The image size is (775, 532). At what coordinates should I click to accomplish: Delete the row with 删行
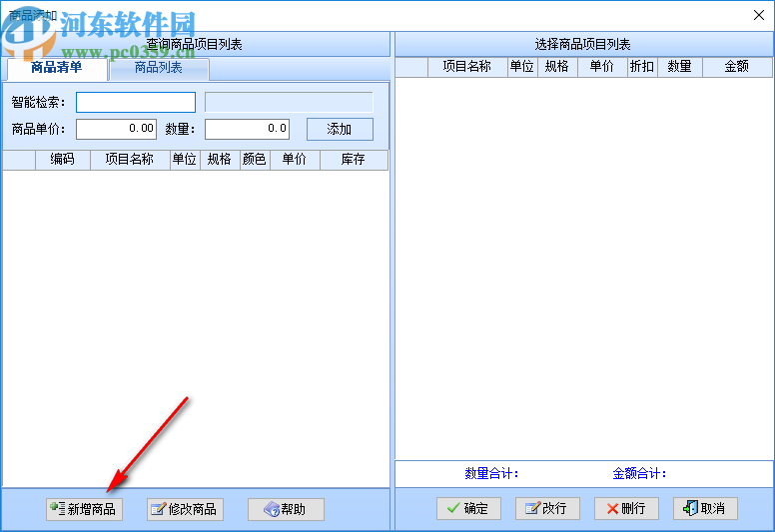[x=626, y=508]
